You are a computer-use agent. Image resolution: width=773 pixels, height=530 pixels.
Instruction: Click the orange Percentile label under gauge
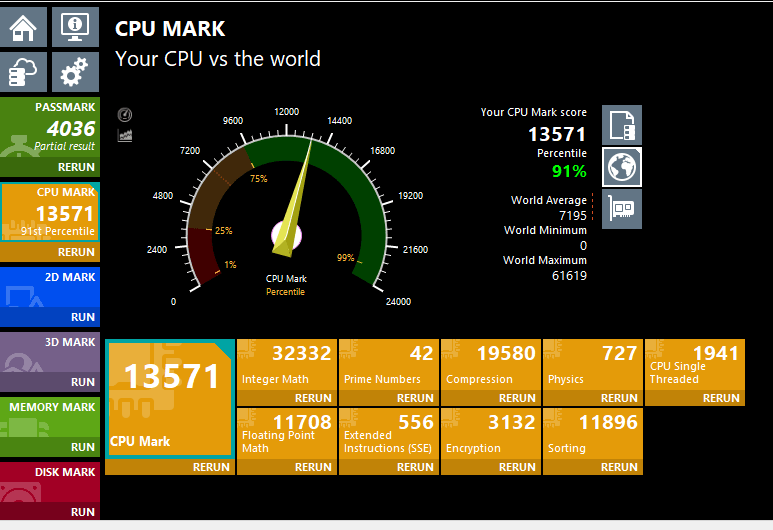[x=285, y=292]
